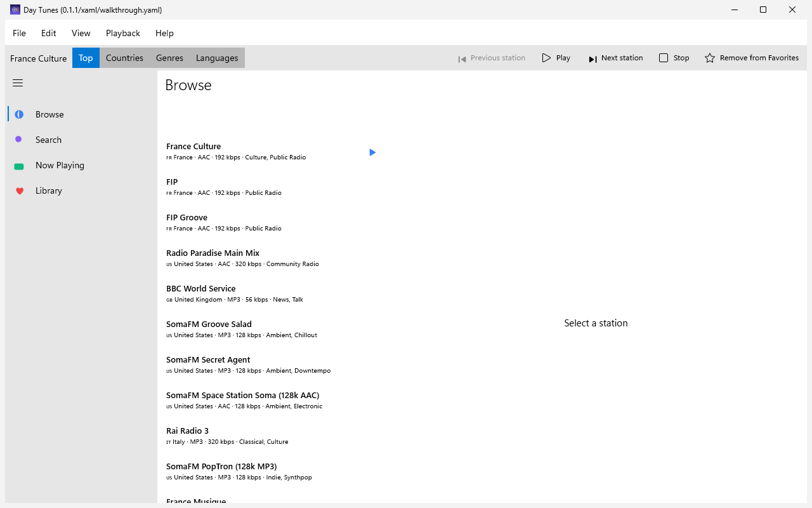This screenshot has width=812, height=508.
Task: Click the Day Tunes app icon in title bar
Action: (x=15, y=10)
